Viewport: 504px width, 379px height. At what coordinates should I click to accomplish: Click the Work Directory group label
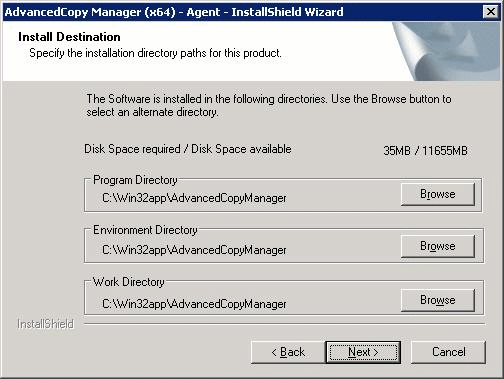[129, 282]
